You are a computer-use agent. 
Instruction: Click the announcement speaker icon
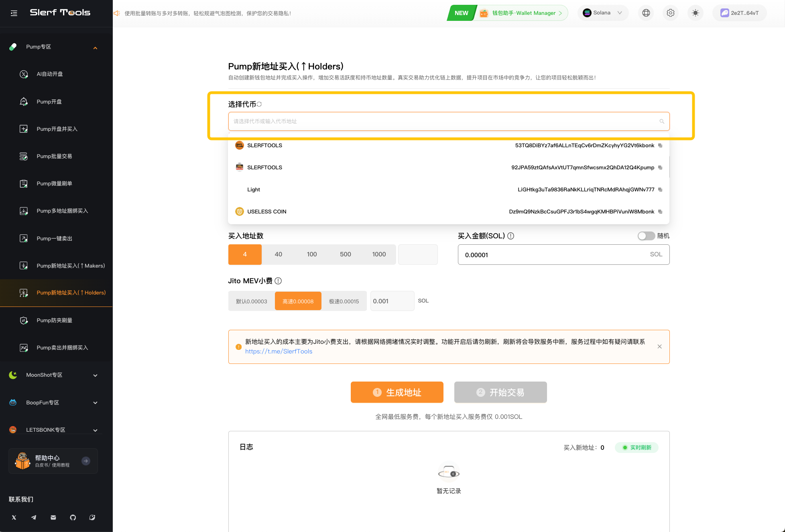[117, 13]
